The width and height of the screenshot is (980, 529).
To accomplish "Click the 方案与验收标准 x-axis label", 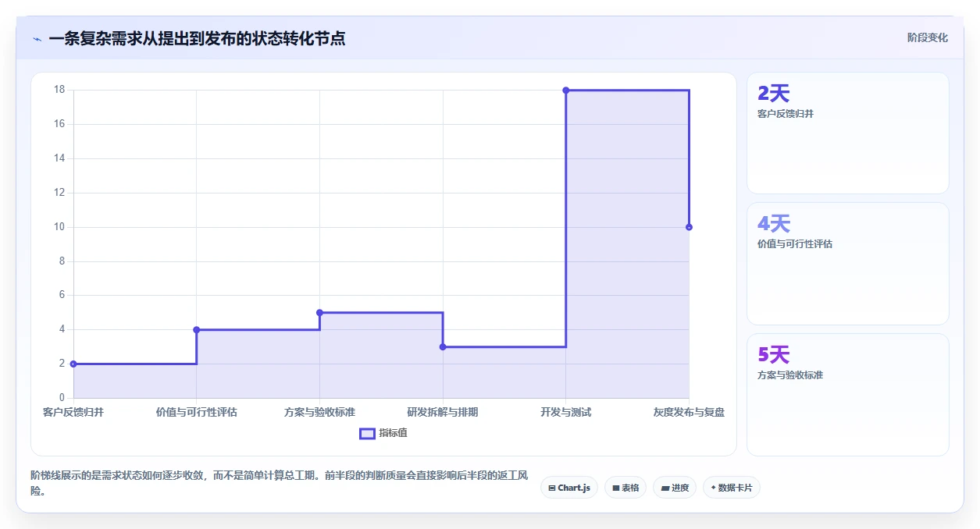I will pyautogui.click(x=319, y=412).
